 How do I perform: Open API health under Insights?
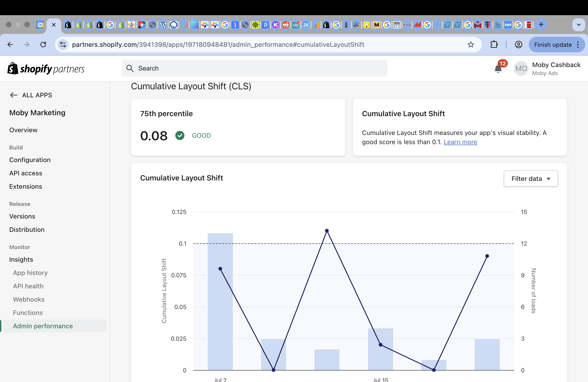pos(28,286)
